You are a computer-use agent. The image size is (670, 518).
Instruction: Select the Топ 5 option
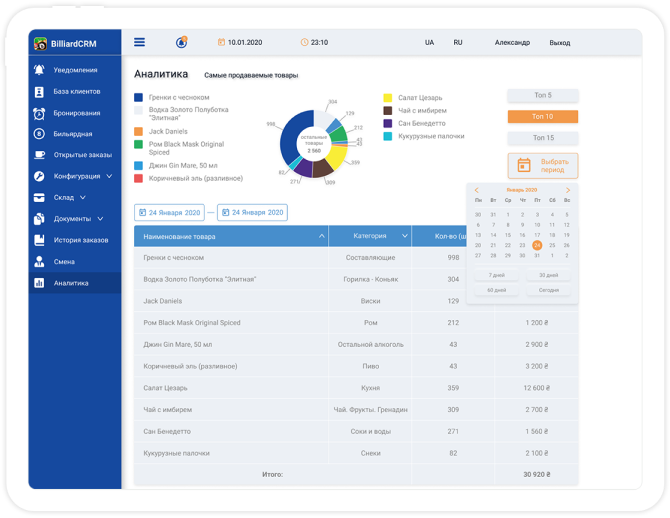542,96
